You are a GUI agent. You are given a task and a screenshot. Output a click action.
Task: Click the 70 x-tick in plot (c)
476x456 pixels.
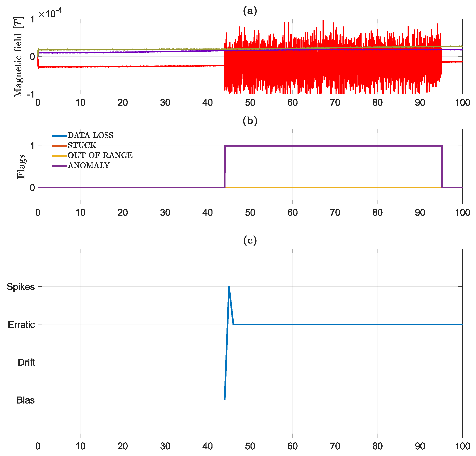[x=335, y=446]
